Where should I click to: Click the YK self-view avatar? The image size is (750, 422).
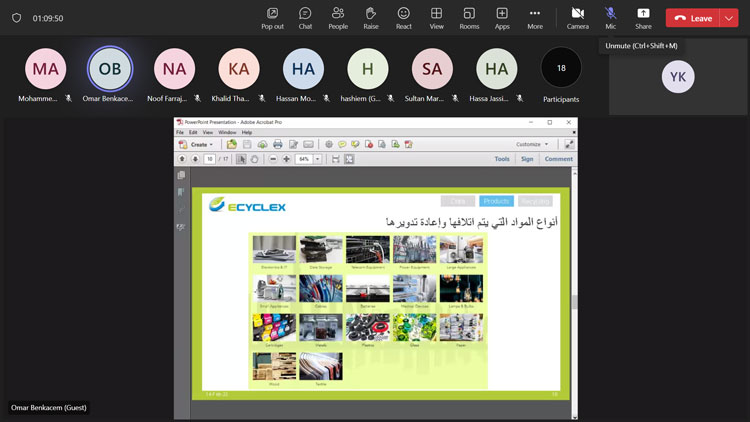pos(678,77)
